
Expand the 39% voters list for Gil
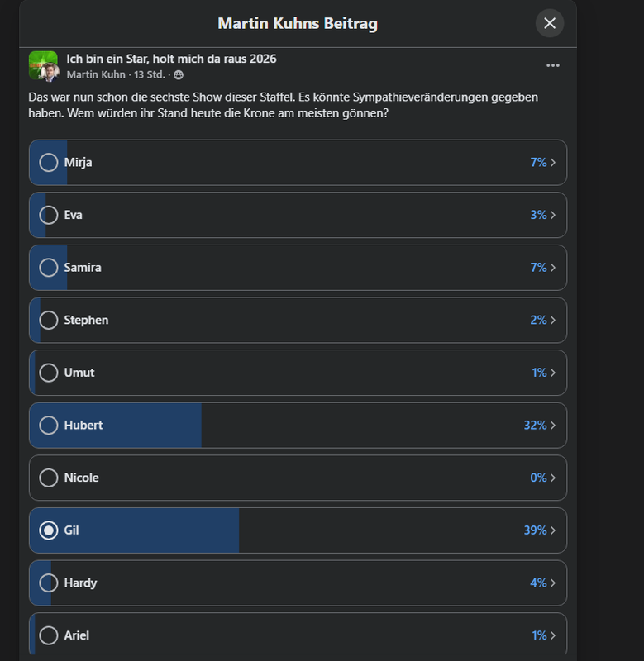[540, 530]
